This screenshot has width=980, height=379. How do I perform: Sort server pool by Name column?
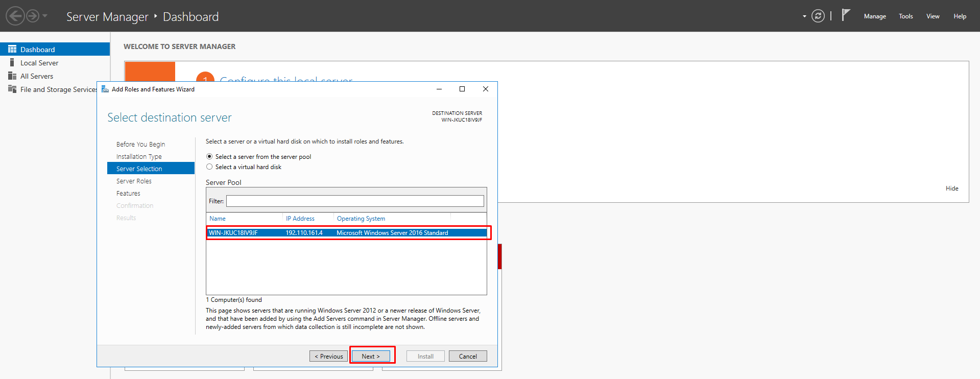click(218, 218)
